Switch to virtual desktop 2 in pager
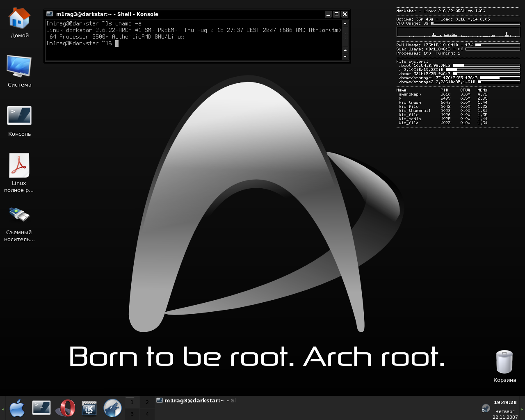The image size is (525, 420). (147, 402)
